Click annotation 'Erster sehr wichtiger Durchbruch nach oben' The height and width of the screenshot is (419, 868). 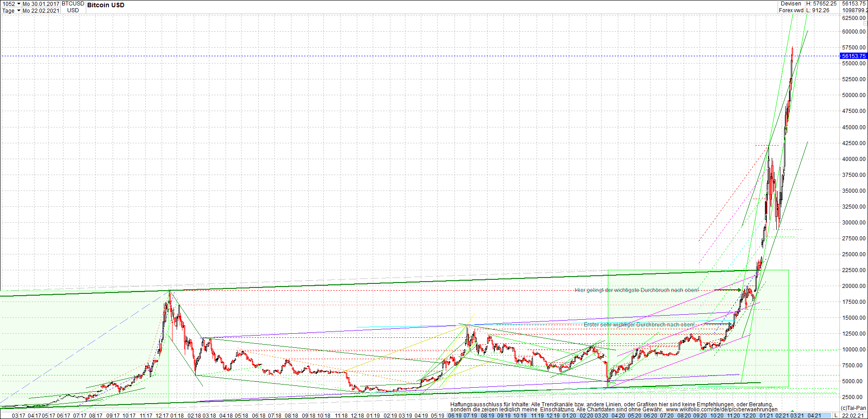[x=639, y=325]
